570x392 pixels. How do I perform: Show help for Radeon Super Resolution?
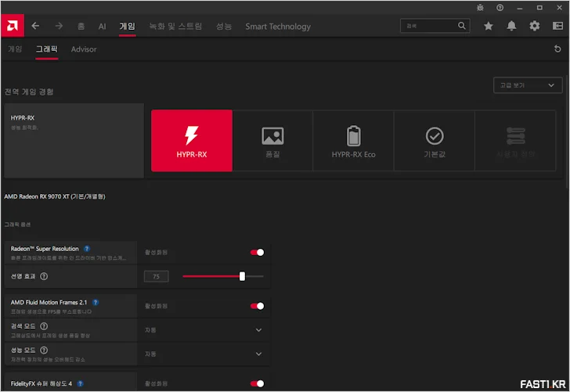pos(86,249)
